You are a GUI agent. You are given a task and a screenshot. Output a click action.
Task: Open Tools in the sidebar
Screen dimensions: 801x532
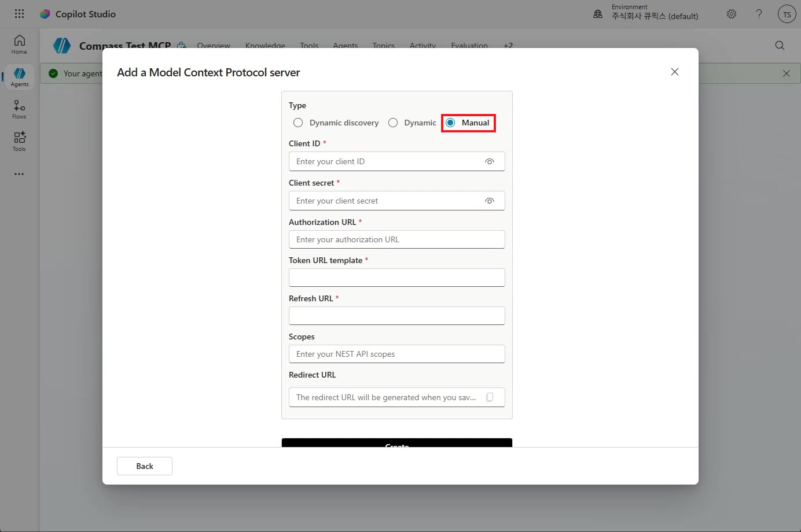tap(19, 142)
